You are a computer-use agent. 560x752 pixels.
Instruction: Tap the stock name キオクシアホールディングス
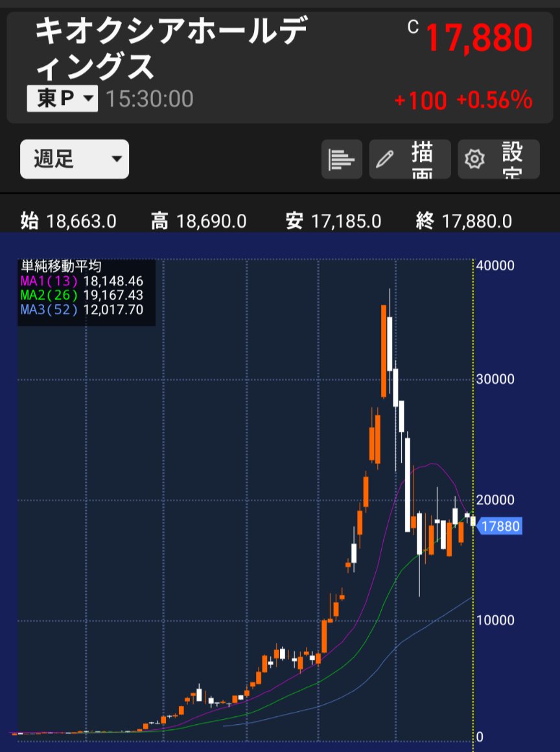coord(171,49)
